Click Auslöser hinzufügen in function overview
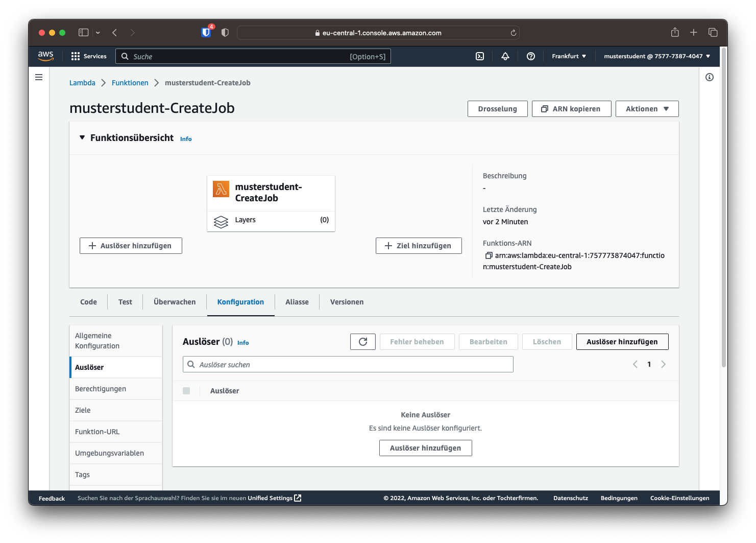The width and height of the screenshot is (756, 543). [x=131, y=246]
